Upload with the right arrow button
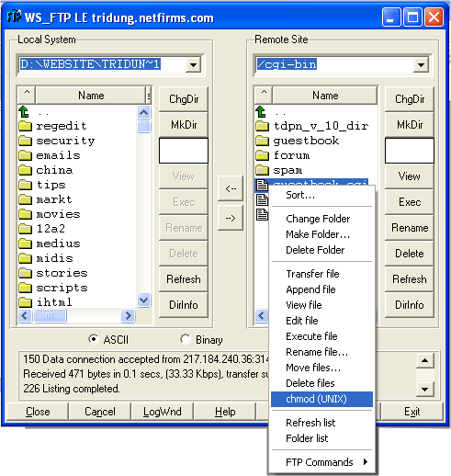The height and width of the screenshot is (476, 451). click(231, 218)
